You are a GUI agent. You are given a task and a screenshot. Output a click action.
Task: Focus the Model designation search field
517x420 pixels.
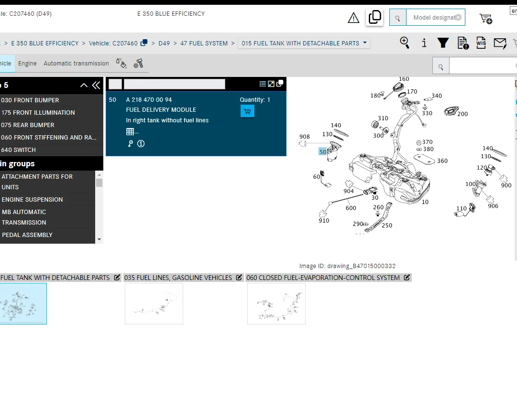435,18
